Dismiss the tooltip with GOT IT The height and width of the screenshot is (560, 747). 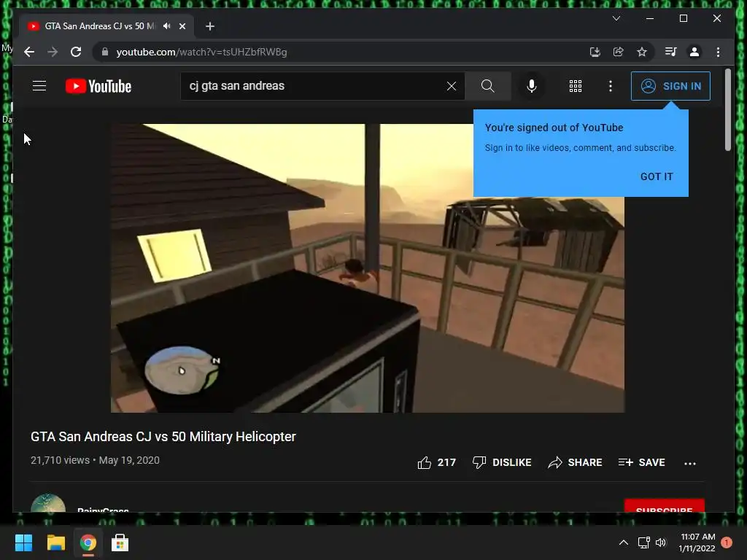(656, 176)
